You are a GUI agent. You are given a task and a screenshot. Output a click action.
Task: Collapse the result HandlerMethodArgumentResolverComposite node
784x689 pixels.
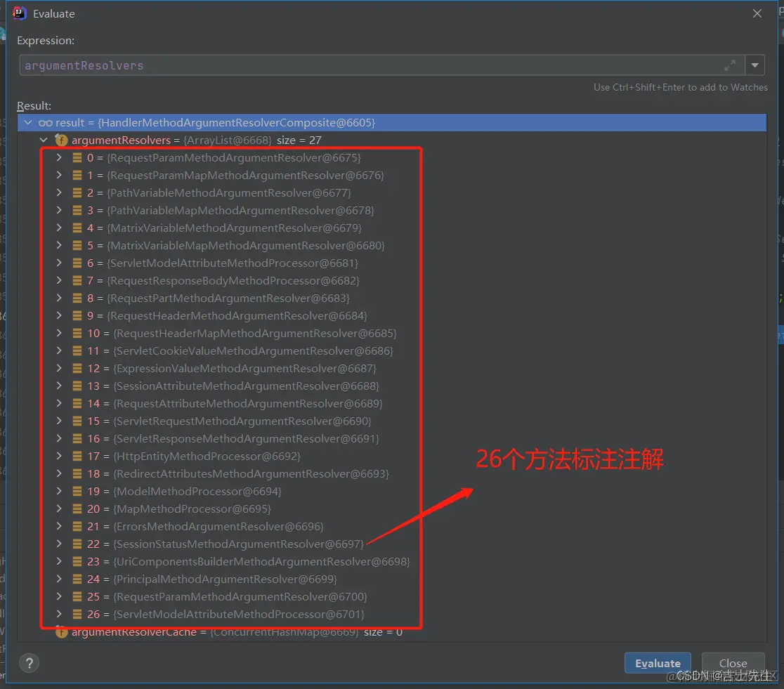pos(28,122)
